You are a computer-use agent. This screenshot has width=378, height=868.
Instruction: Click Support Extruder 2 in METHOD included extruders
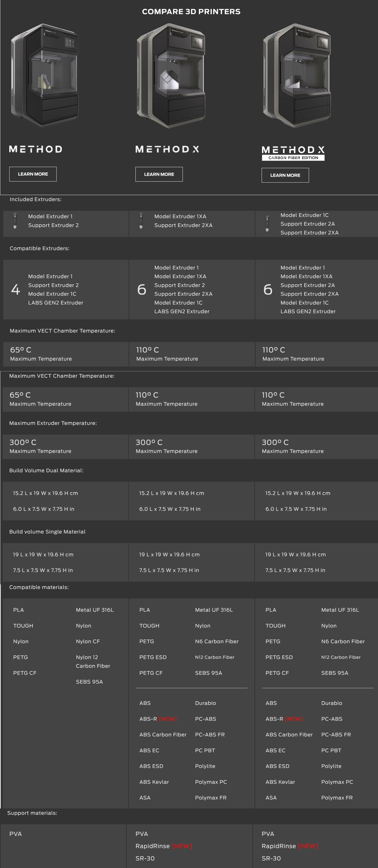[53, 225]
